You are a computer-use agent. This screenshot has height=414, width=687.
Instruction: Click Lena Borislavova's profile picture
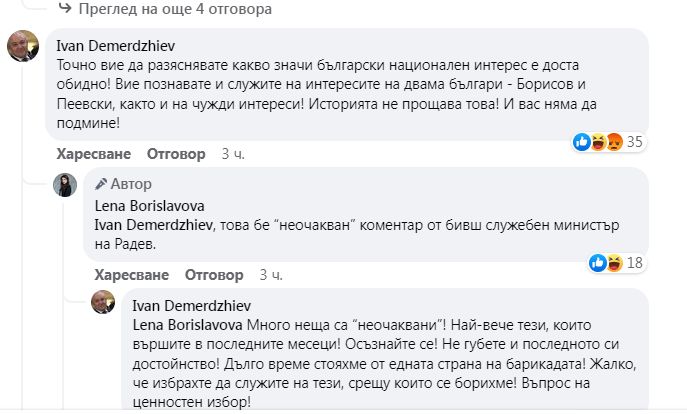tap(68, 185)
